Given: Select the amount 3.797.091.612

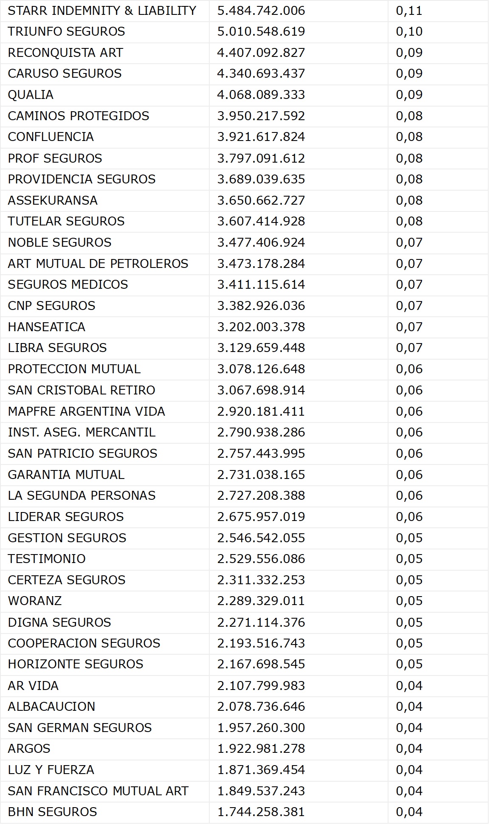Looking at the screenshot, I should [x=261, y=158].
